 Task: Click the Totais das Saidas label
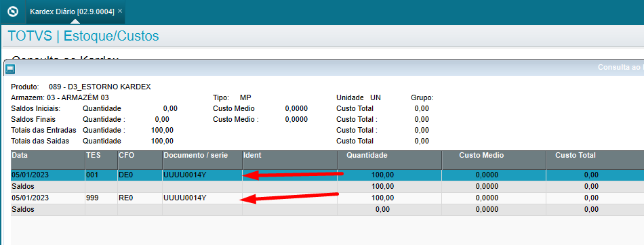click(40, 141)
